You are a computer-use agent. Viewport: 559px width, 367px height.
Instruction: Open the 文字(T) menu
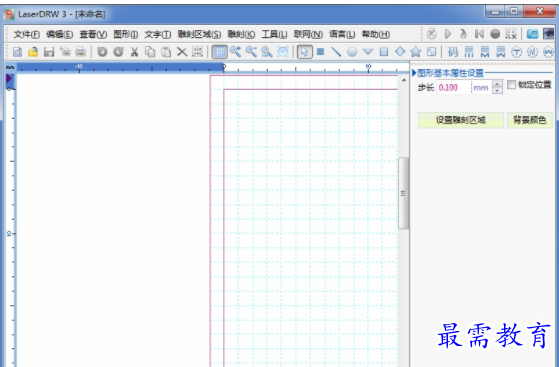(158, 34)
